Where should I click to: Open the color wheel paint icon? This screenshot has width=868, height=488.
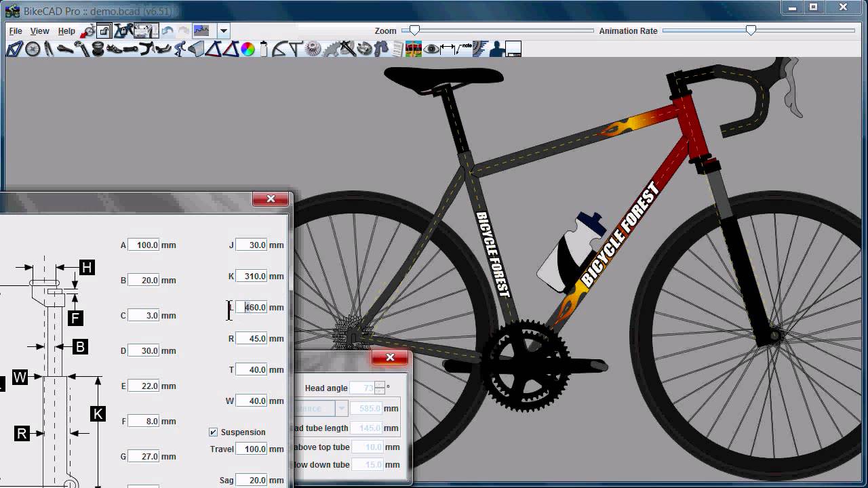(248, 49)
